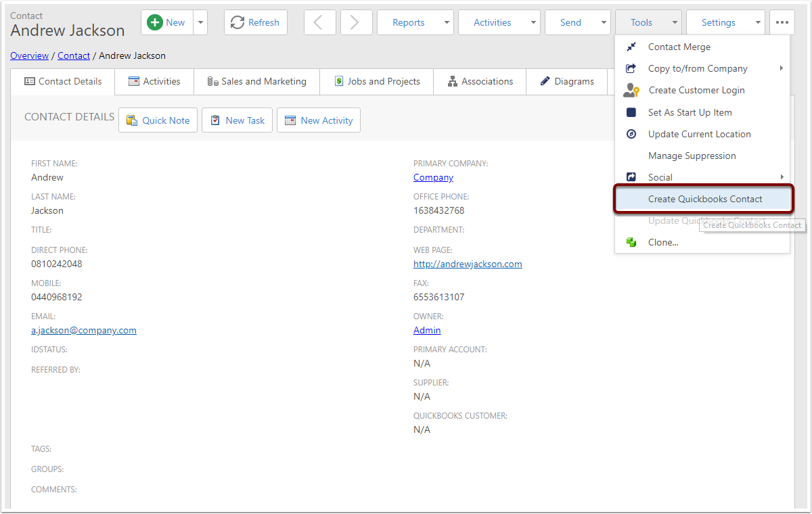Go to next contact with right arrow
812x514 pixels.
click(355, 22)
